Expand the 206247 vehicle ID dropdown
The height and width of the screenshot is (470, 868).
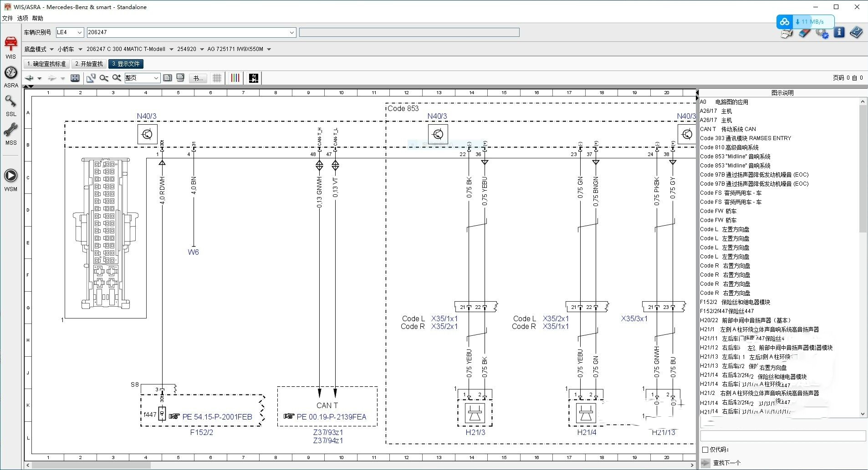click(x=292, y=32)
